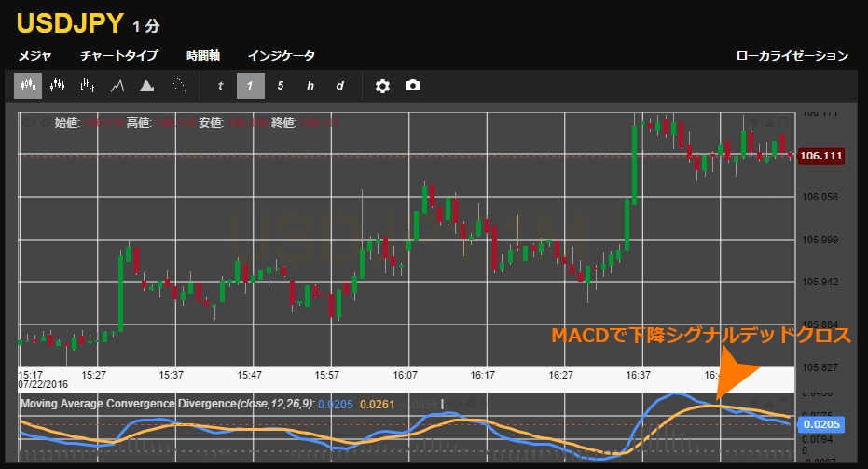Choose the line chart type icon
This screenshot has width=868, height=469.
[117, 86]
